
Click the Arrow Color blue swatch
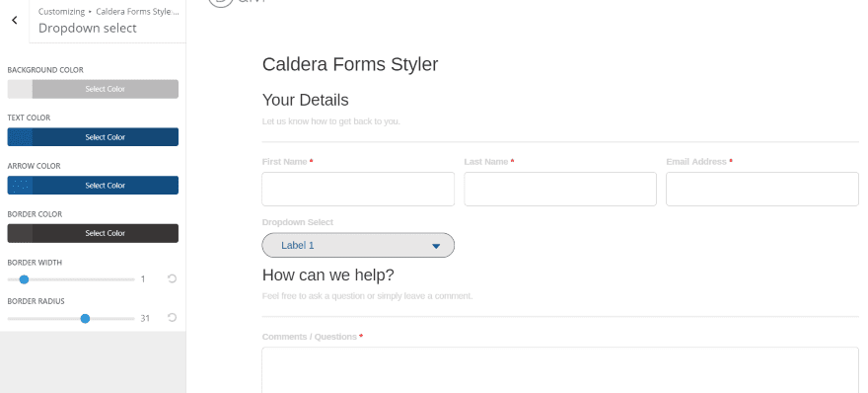click(x=20, y=185)
